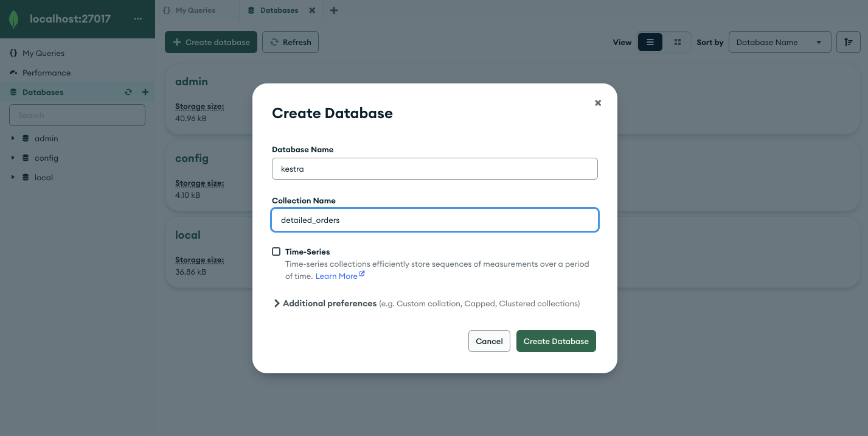The height and width of the screenshot is (436, 868).
Task: Open the Learn More link about time-series
Action: 336,276
